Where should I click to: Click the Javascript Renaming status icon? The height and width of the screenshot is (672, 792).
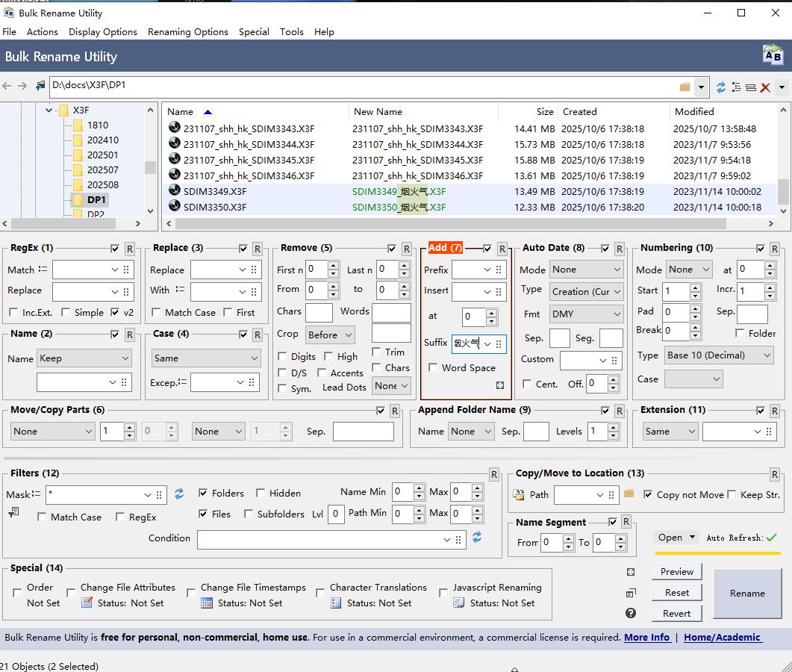[458, 603]
